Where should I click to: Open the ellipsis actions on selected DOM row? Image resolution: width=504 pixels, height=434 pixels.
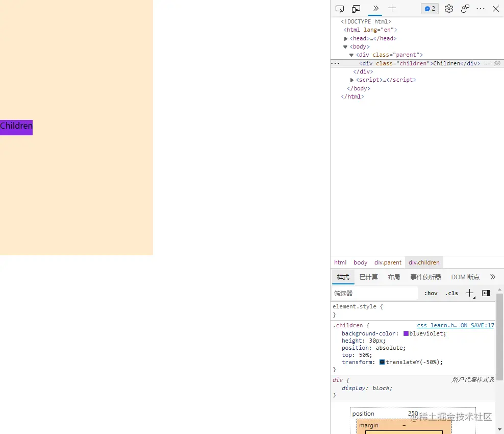point(335,63)
